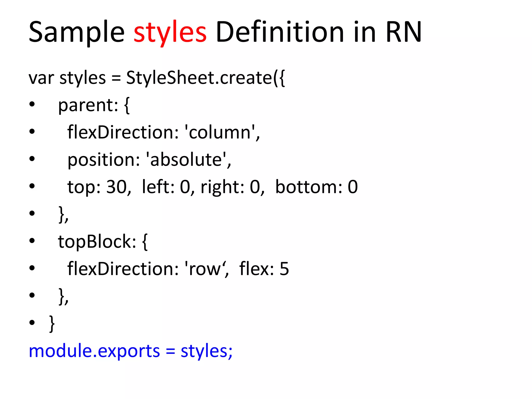Click the text 'top: 30,'
532x399 pixels.
point(99,187)
